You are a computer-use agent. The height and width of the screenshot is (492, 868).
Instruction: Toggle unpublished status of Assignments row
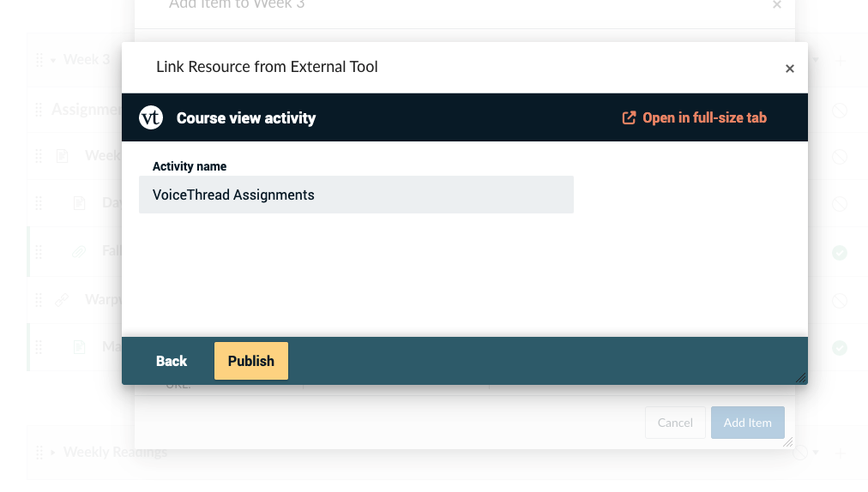(839, 110)
